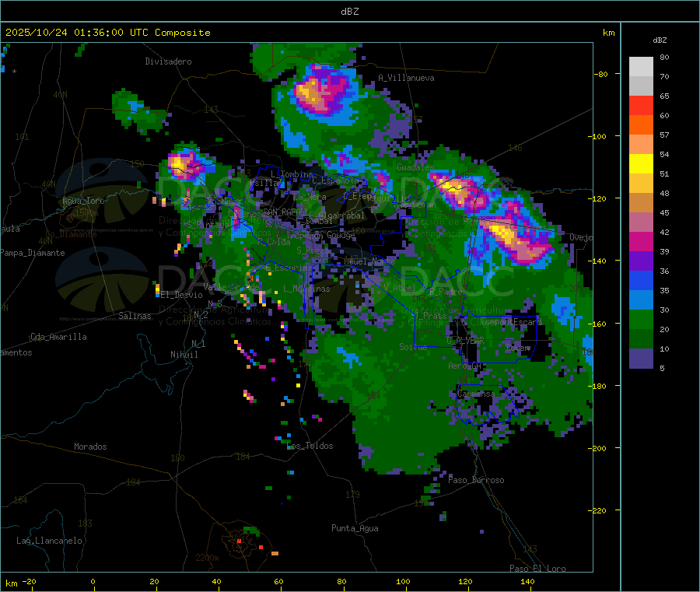Click the red 60-65 dBZ legend swatch
This screenshot has height=592, width=700.
[641, 105]
